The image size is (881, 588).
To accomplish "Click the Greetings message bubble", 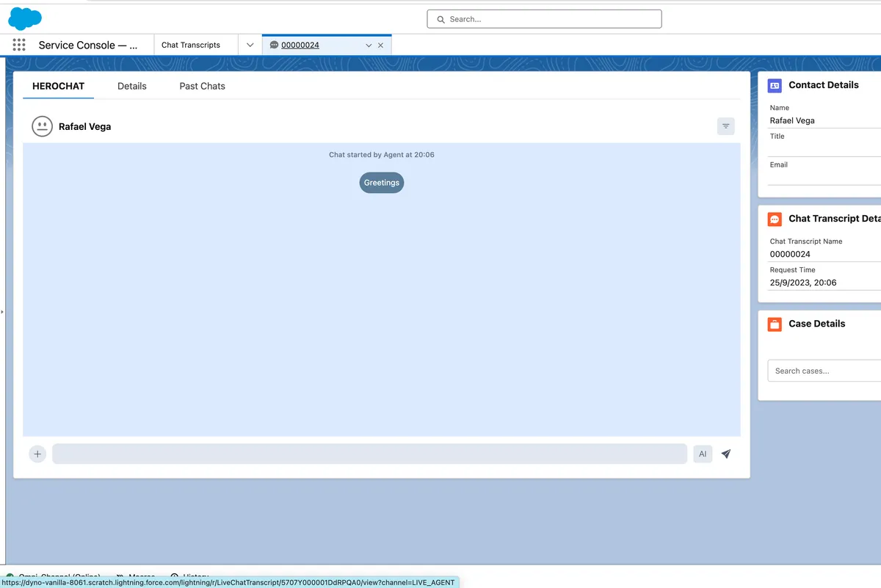I will (x=382, y=183).
